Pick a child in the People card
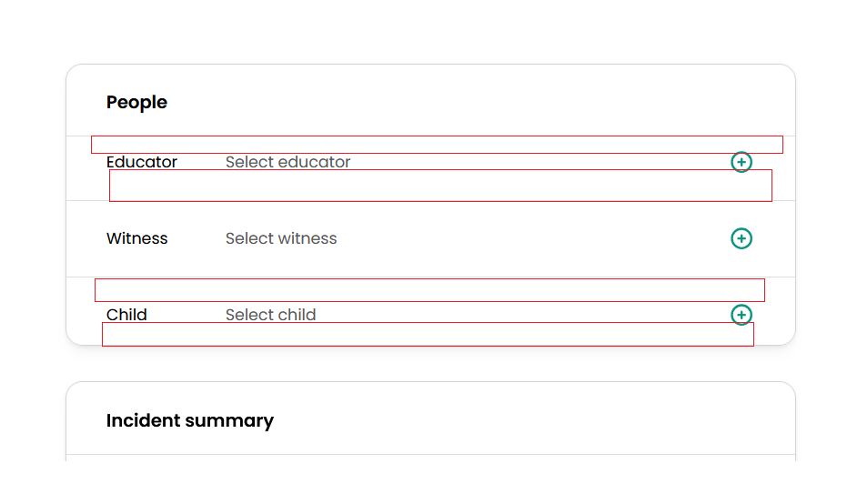 pos(271,315)
